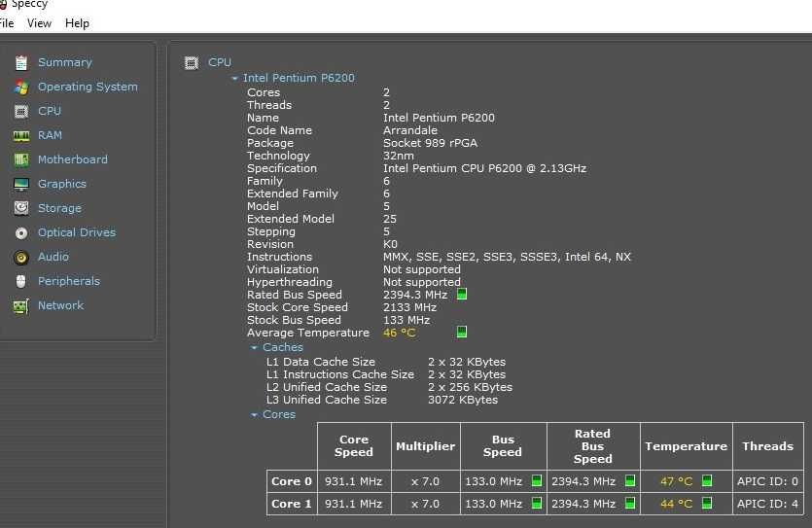Click the Package value Socket 989 rPGA
Screen dimensions: 812x528
[x=430, y=143]
